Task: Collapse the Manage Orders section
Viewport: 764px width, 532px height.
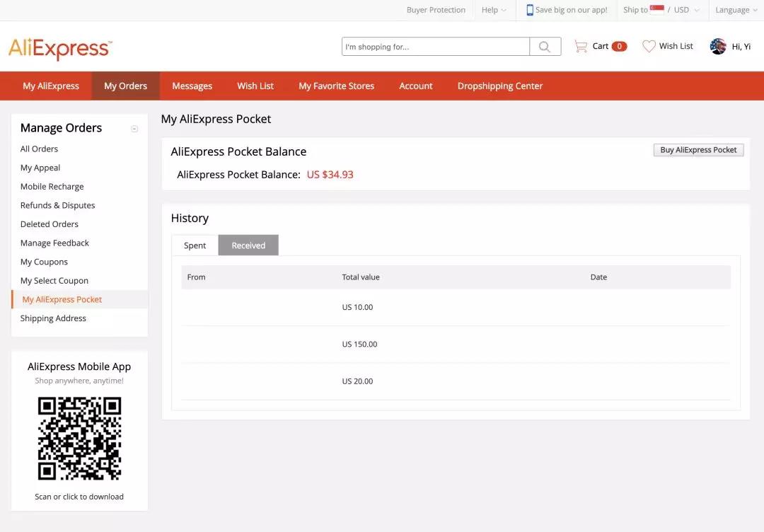Action: 134,129
